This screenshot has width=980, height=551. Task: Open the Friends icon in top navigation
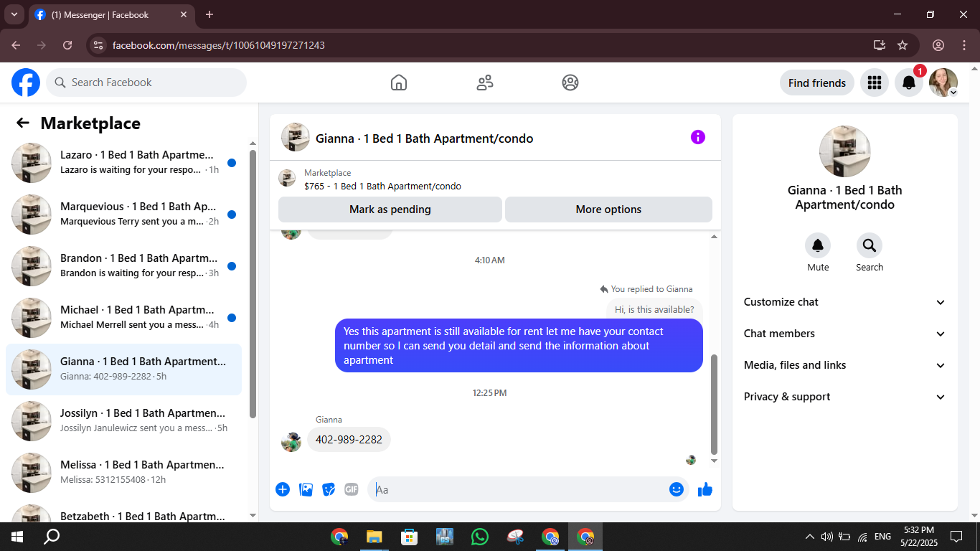(x=485, y=83)
